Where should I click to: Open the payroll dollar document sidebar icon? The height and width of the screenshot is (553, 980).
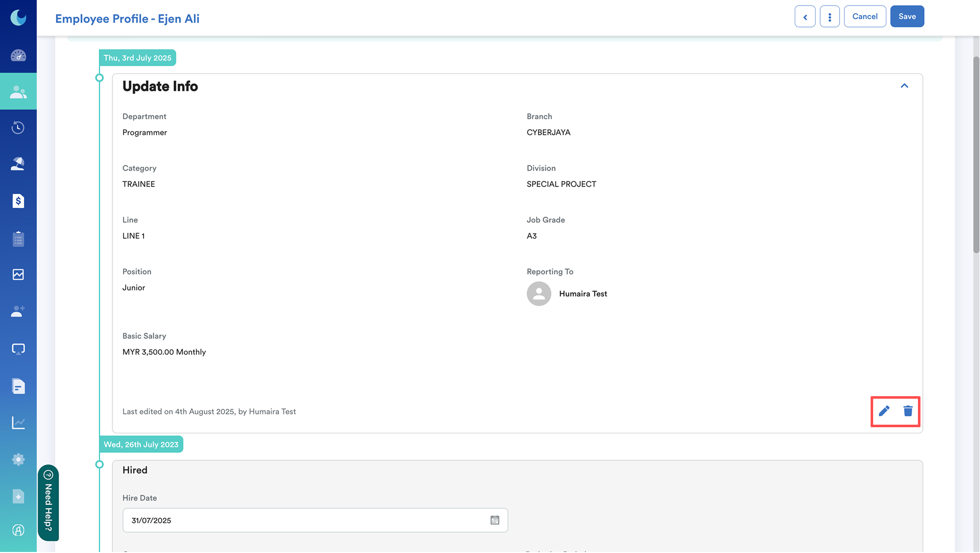(18, 201)
